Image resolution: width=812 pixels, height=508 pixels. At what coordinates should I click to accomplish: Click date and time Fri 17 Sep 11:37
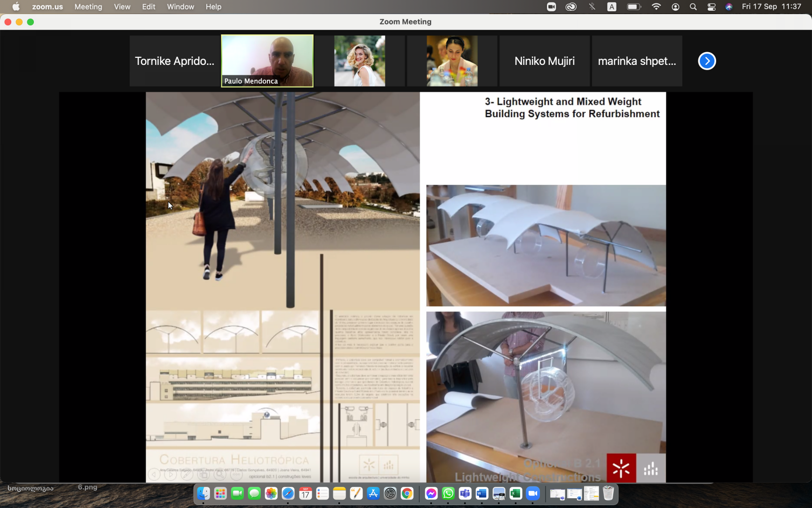(772, 7)
